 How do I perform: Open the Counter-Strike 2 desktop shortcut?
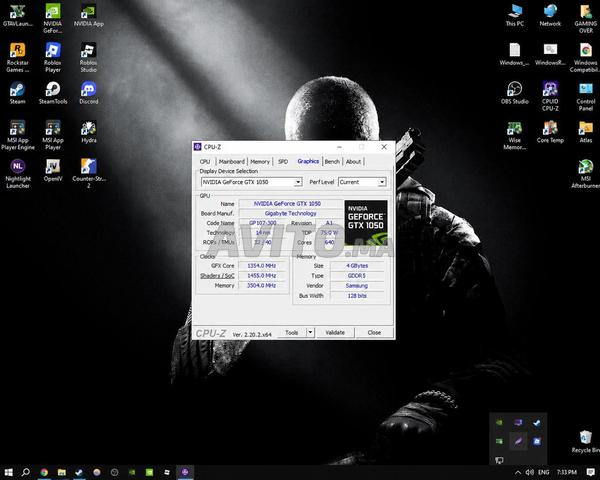(89, 174)
